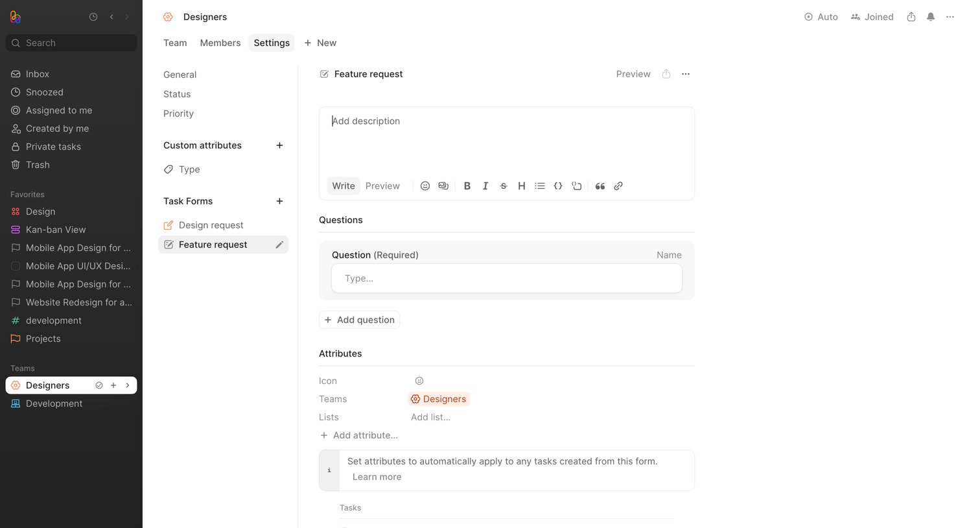Insert a link with the chain icon
The image size is (980, 528).
coord(618,186)
